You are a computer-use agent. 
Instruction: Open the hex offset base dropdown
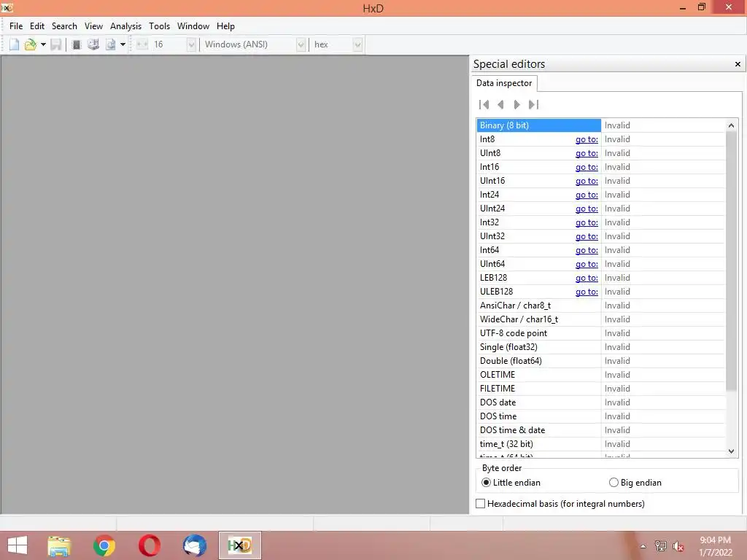357,44
